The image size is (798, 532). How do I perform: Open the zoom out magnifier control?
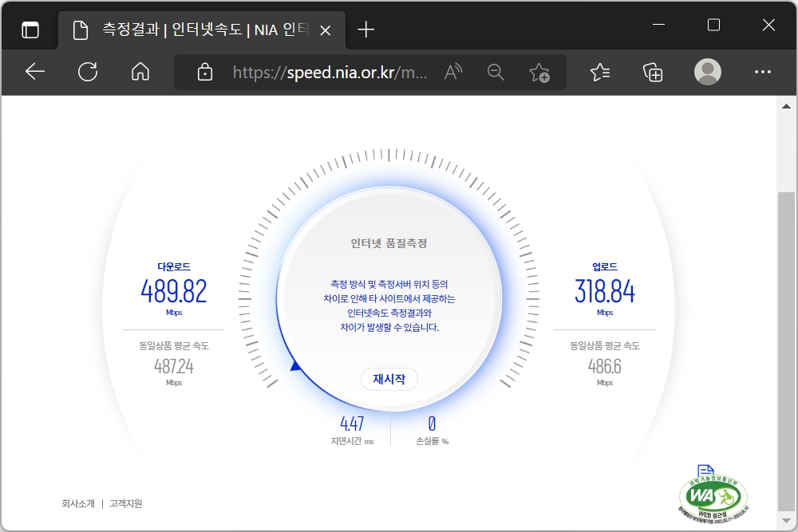(x=496, y=73)
